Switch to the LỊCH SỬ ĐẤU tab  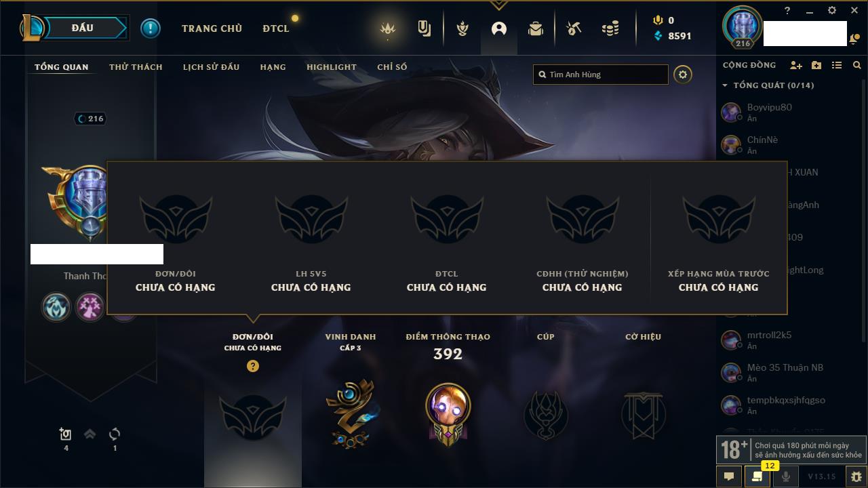(211, 67)
